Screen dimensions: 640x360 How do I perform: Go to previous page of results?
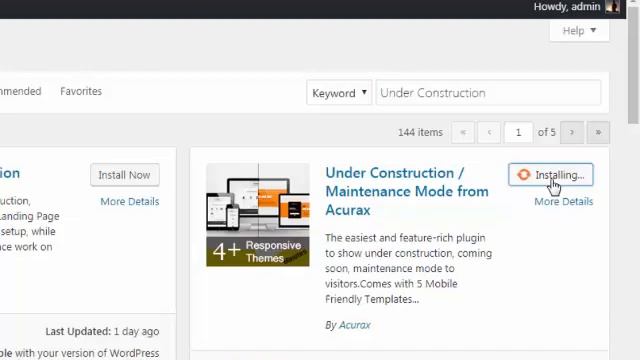[489, 132]
